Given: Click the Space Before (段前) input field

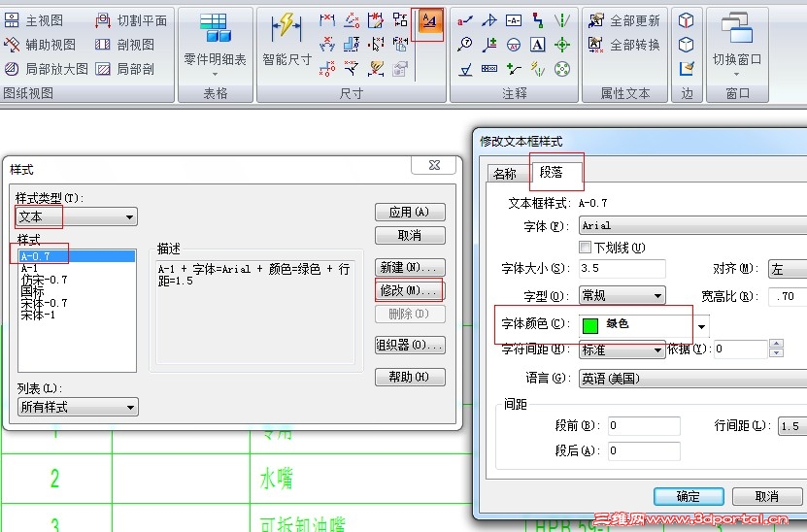Looking at the screenshot, I should [644, 425].
